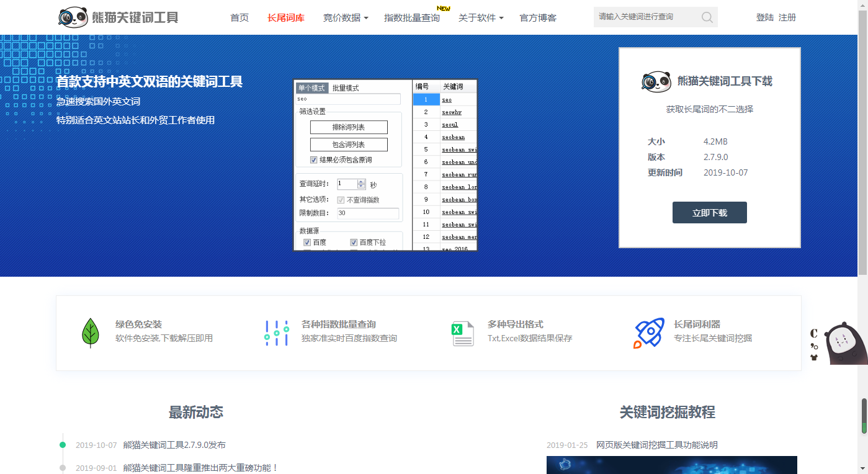
Task: Click the 长尾词利器 feature title
Action: 697,324
